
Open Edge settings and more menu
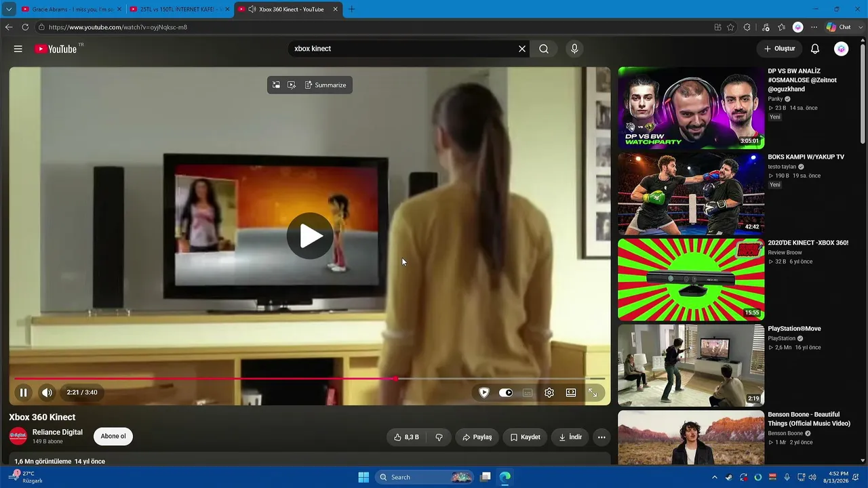coord(814,27)
